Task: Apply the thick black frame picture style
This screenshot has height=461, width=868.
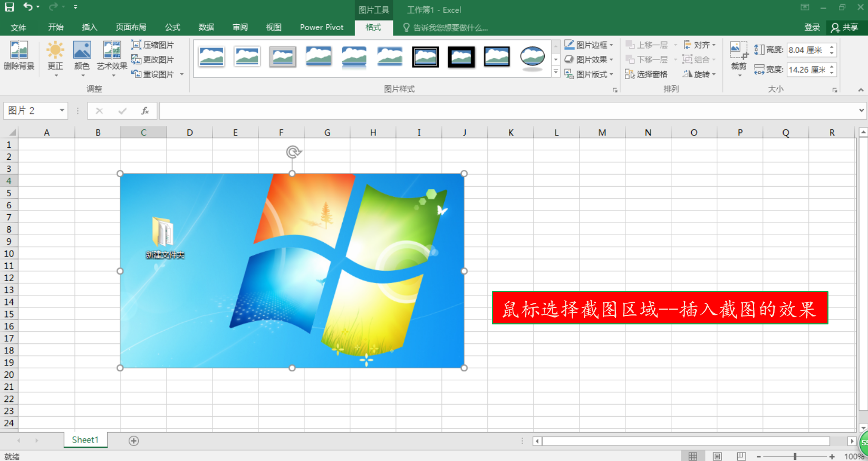Action: 461,57
